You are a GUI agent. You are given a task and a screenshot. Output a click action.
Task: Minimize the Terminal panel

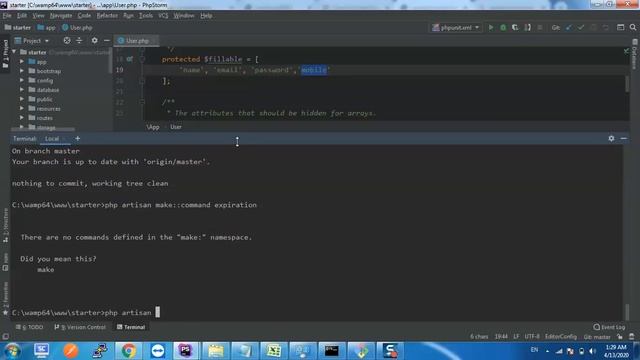pyautogui.click(x=623, y=139)
